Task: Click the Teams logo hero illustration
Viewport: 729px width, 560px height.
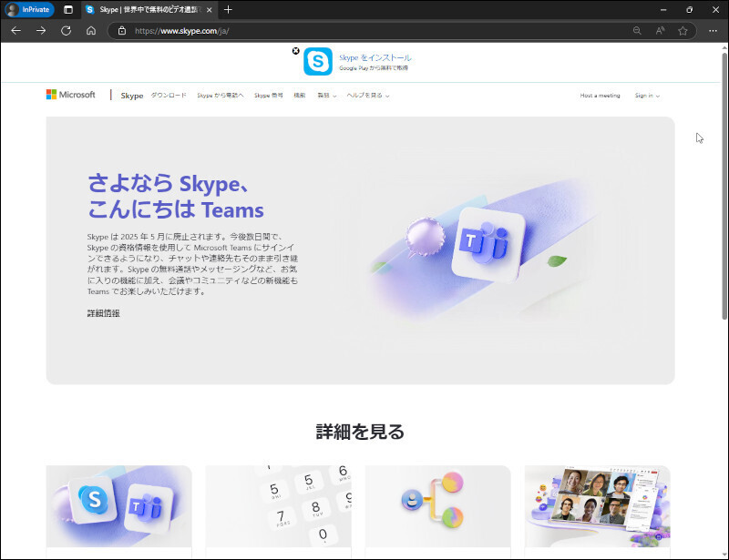Action: pyautogui.click(x=488, y=244)
